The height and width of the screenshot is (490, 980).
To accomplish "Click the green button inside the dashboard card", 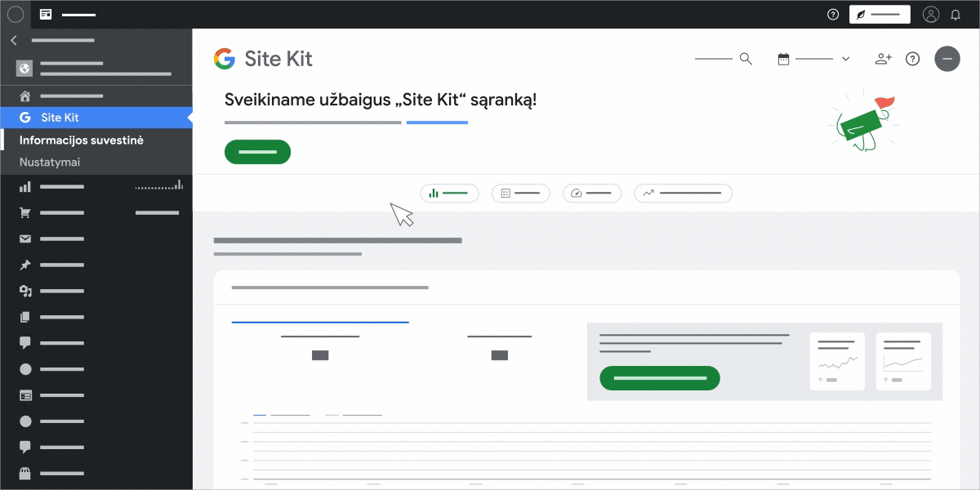I will pyautogui.click(x=660, y=378).
